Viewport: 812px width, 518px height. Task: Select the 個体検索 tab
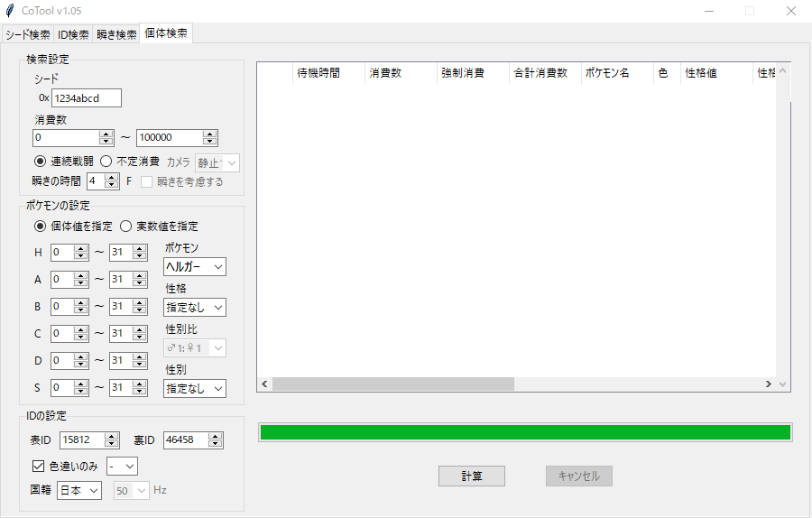166,33
